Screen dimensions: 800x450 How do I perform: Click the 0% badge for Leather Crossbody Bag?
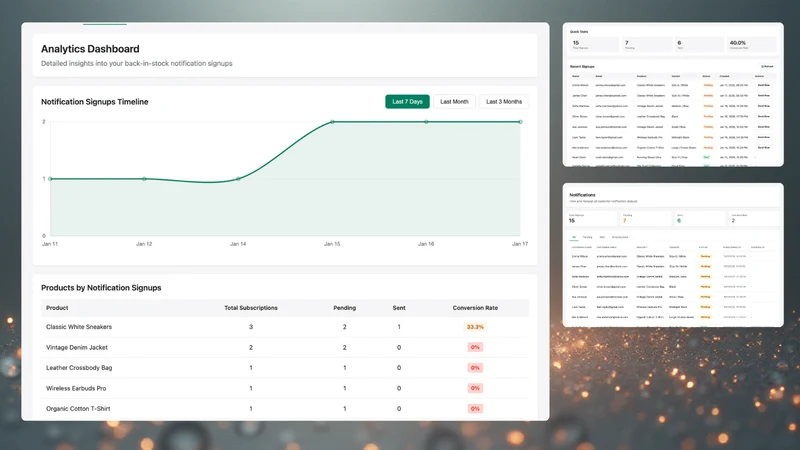(x=475, y=368)
